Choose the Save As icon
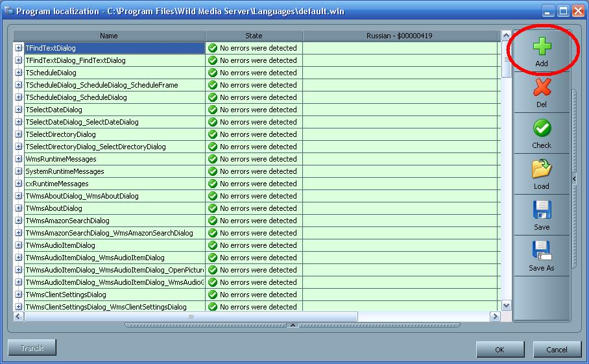The image size is (589, 364). click(541, 251)
